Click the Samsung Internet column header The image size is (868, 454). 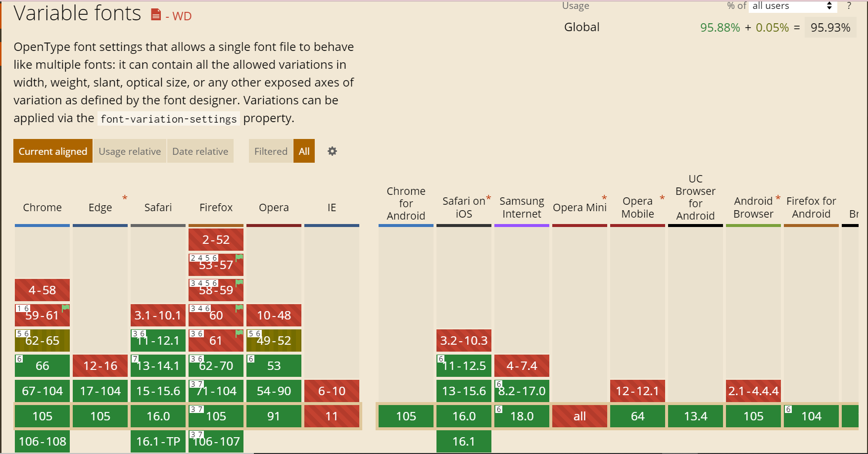point(522,207)
